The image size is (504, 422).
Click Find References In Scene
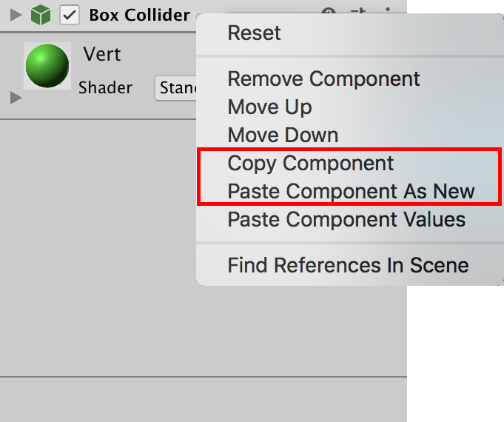pyautogui.click(x=348, y=265)
